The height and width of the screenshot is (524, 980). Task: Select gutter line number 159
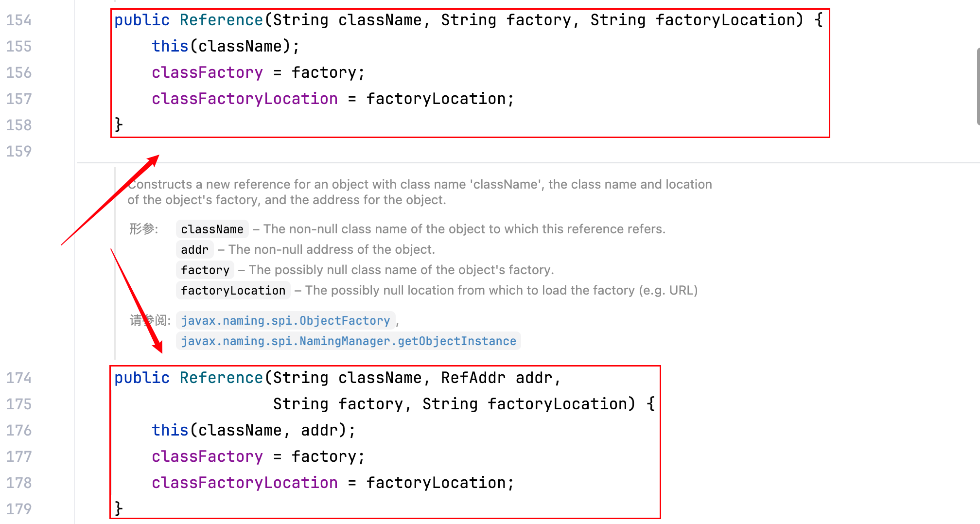tap(19, 152)
